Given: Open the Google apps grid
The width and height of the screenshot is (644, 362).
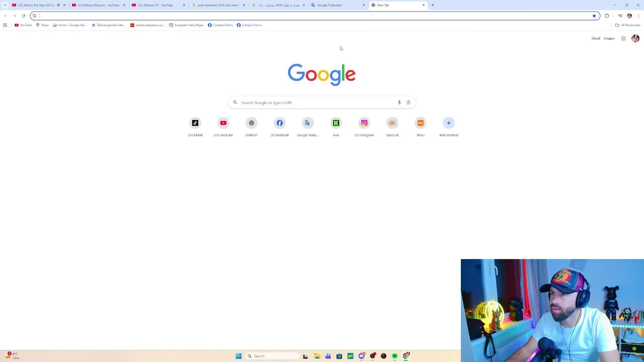Looking at the screenshot, I should pos(623,38).
